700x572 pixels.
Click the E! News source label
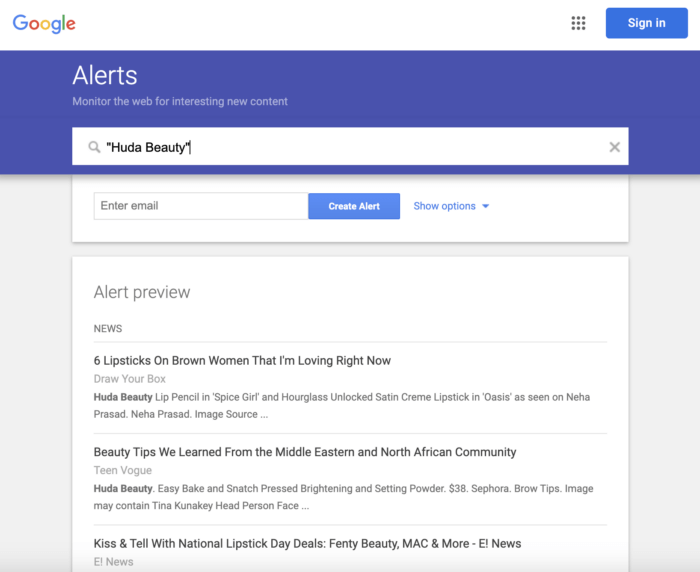coord(113,562)
